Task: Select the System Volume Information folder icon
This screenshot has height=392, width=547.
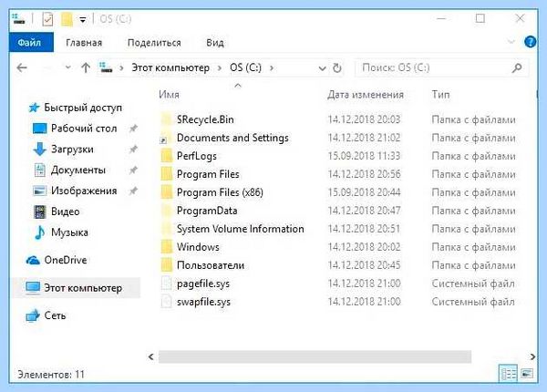Action: (x=167, y=229)
